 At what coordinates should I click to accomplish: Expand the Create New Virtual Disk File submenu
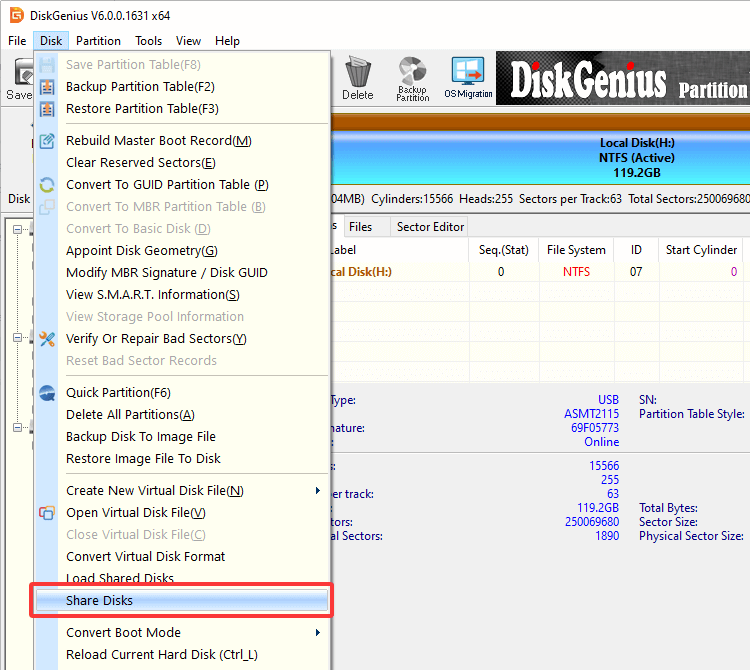318,491
